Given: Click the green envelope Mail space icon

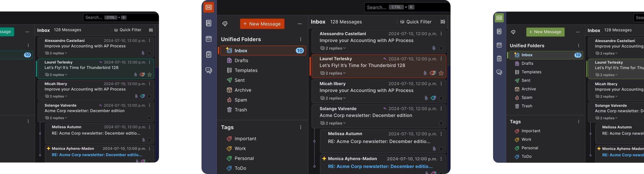Looking at the screenshot, I should (499, 18).
